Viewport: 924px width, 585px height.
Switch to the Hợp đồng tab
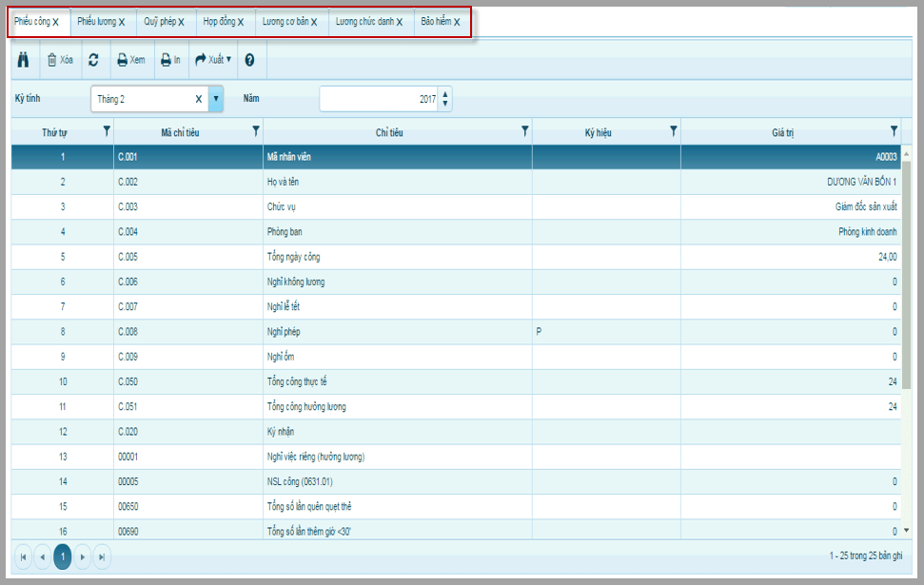(219, 21)
